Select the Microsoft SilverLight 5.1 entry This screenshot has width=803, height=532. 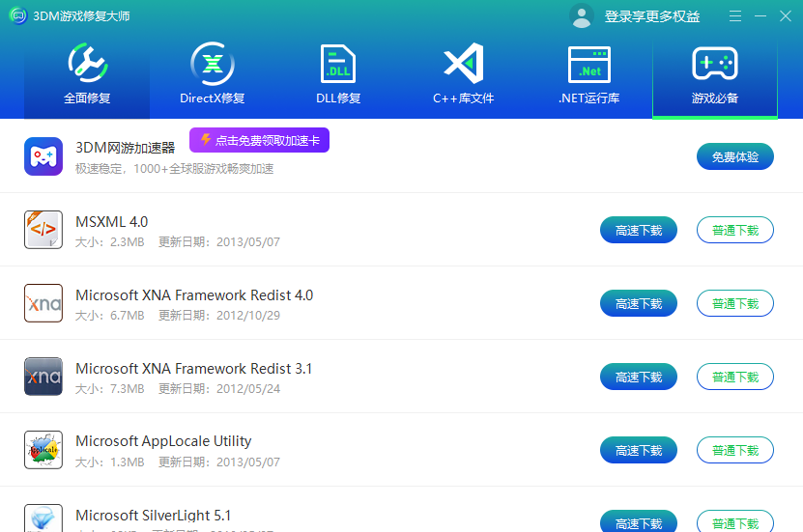coord(153,516)
